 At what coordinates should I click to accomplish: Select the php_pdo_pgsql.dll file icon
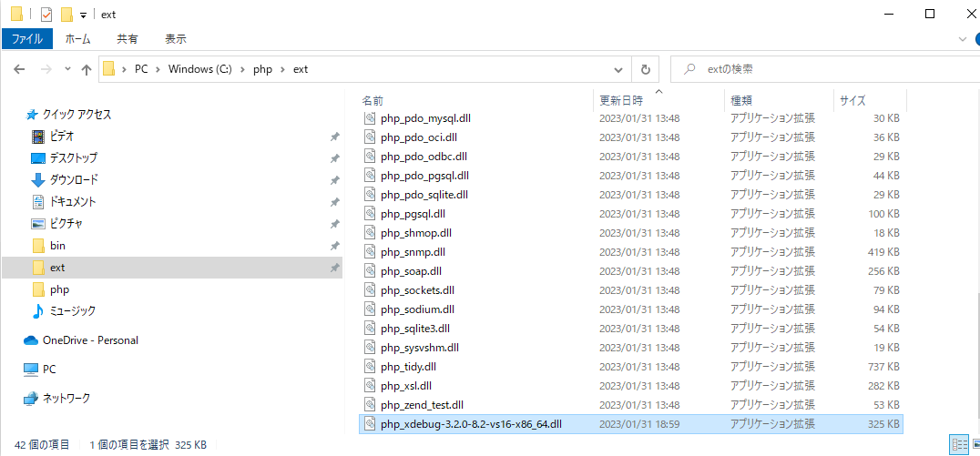pos(370,175)
